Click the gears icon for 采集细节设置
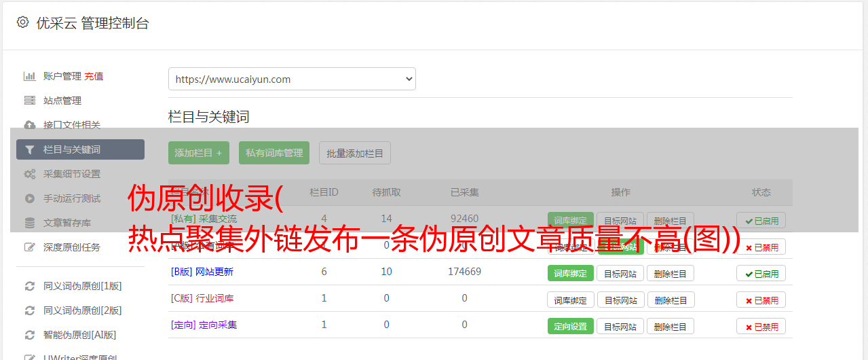Screen dimensions: 868x360 tap(29, 174)
